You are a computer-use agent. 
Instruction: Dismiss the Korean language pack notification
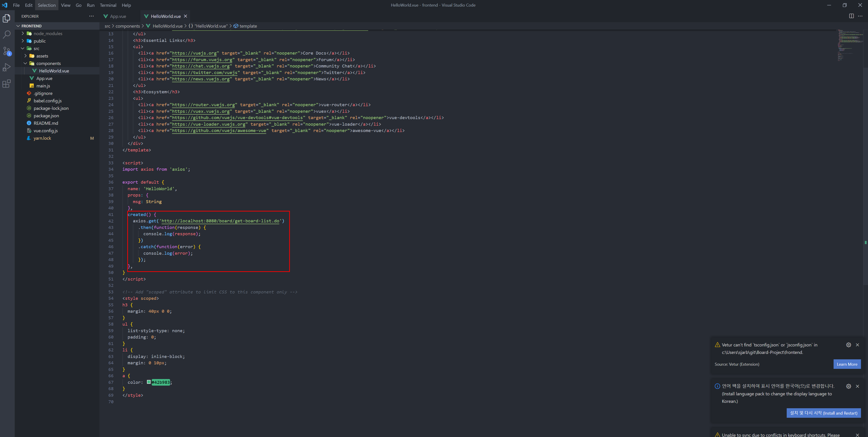coord(857,386)
